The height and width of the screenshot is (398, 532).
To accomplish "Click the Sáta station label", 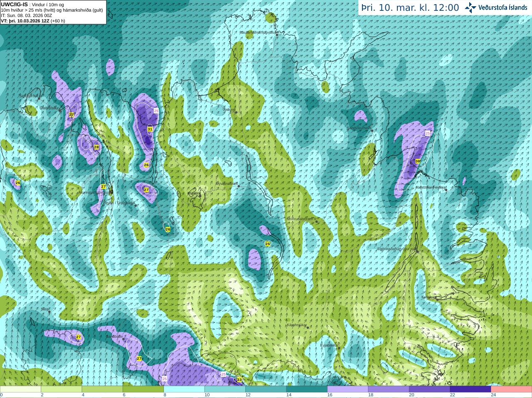I will 45,310.
